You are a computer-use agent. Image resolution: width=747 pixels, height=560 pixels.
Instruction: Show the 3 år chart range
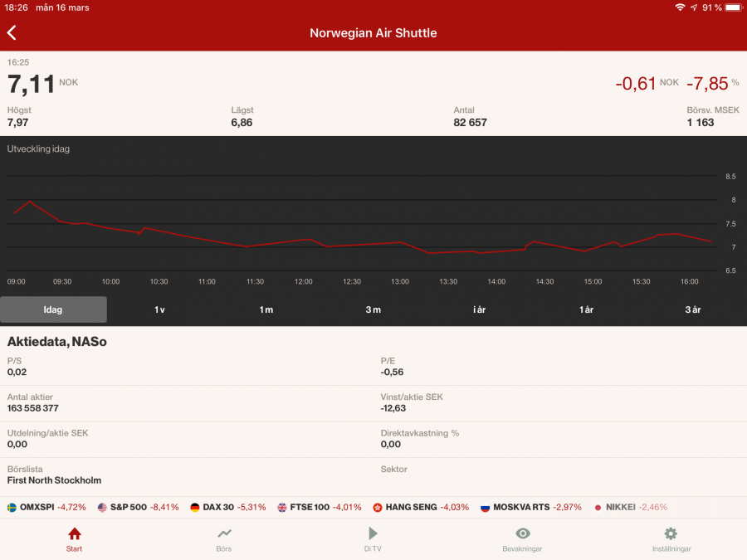click(x=693, y=309)
